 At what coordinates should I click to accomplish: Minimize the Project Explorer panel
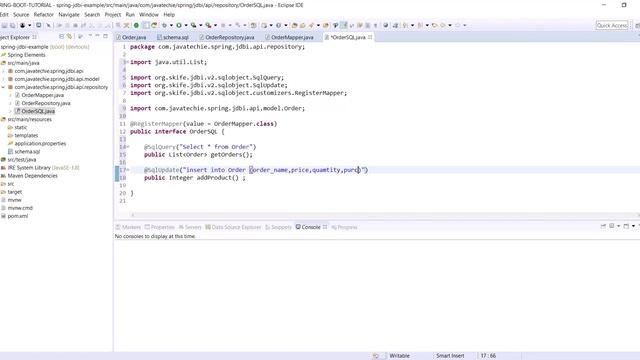(98, 36)
